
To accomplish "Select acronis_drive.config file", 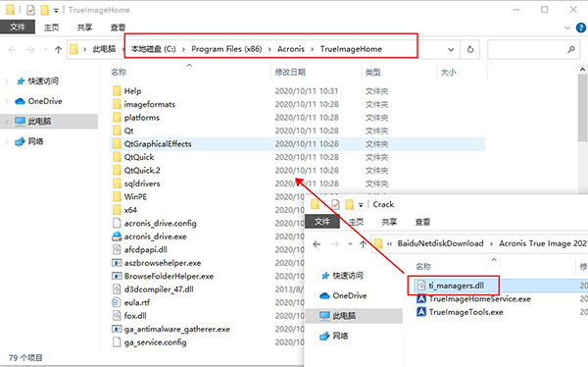I will pyautogui.click(x=160, y=223).
